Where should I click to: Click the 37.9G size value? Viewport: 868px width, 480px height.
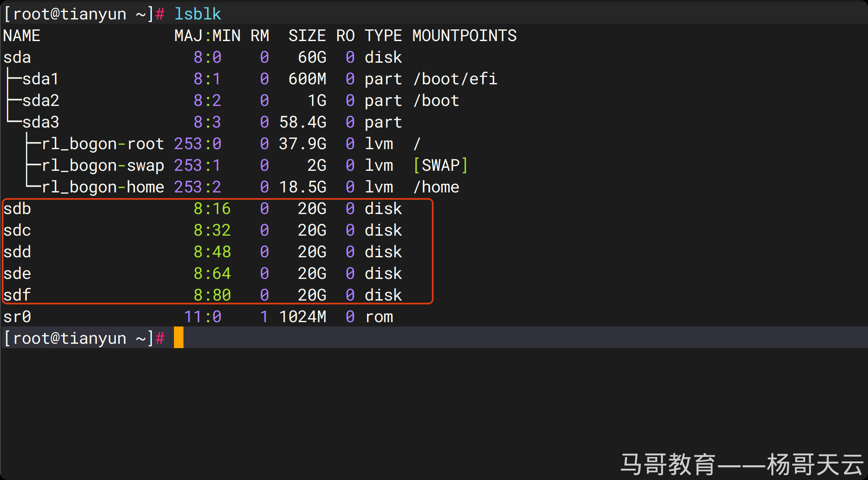pyautogui.click(x=302, y=144)
